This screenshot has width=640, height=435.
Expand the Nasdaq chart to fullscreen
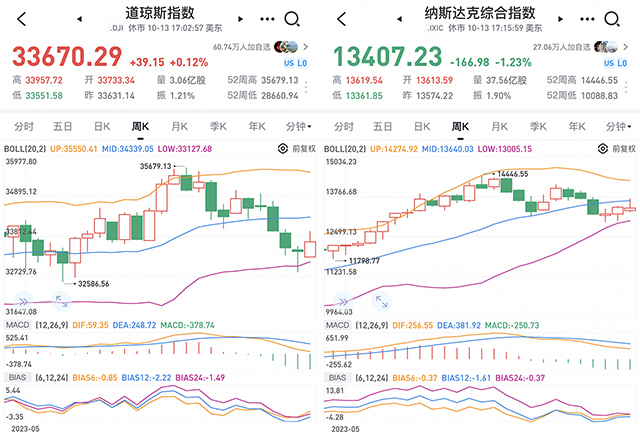tap(382, 302)
